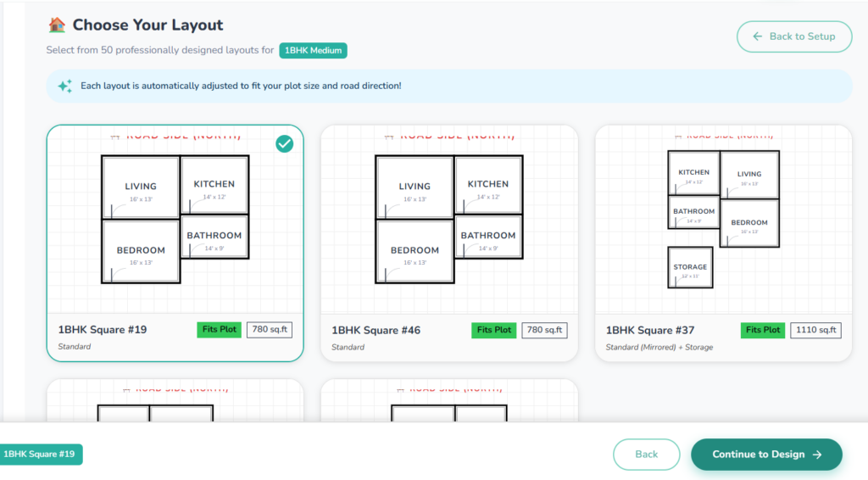Click the Storage room in layout #37
The image size is (868, 480).
tap(690, 267)
